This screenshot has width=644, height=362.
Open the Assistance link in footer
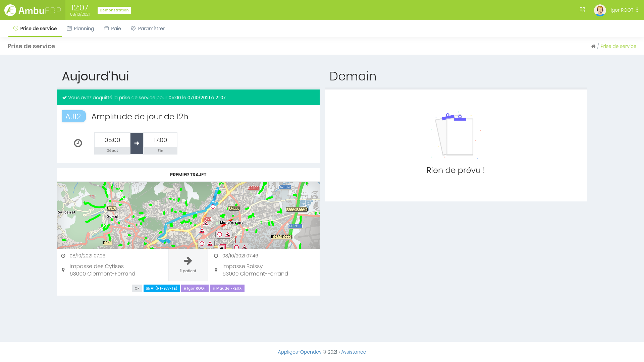click(x=354, y=352)
